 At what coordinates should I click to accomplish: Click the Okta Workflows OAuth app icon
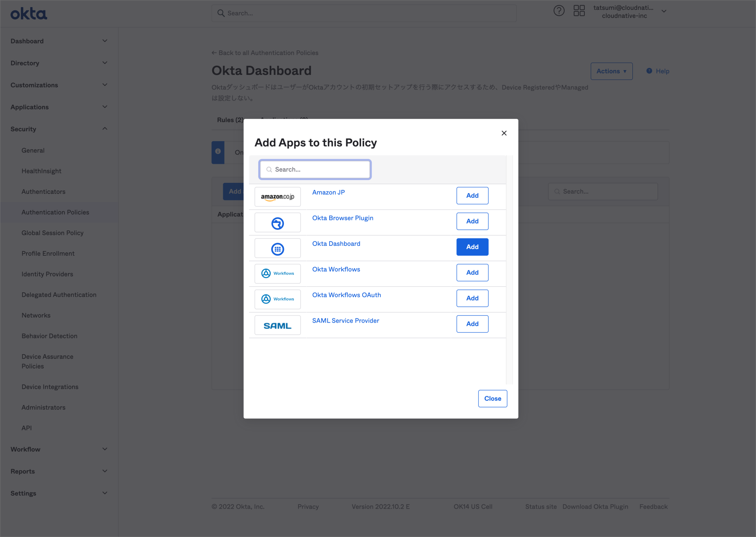pyautogui.click(x=277, y=299)
